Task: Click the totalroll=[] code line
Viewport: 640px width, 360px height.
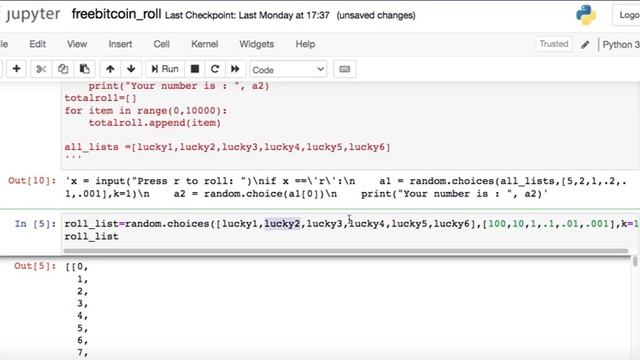Action: pyautogui.click(x=100, y=98)
